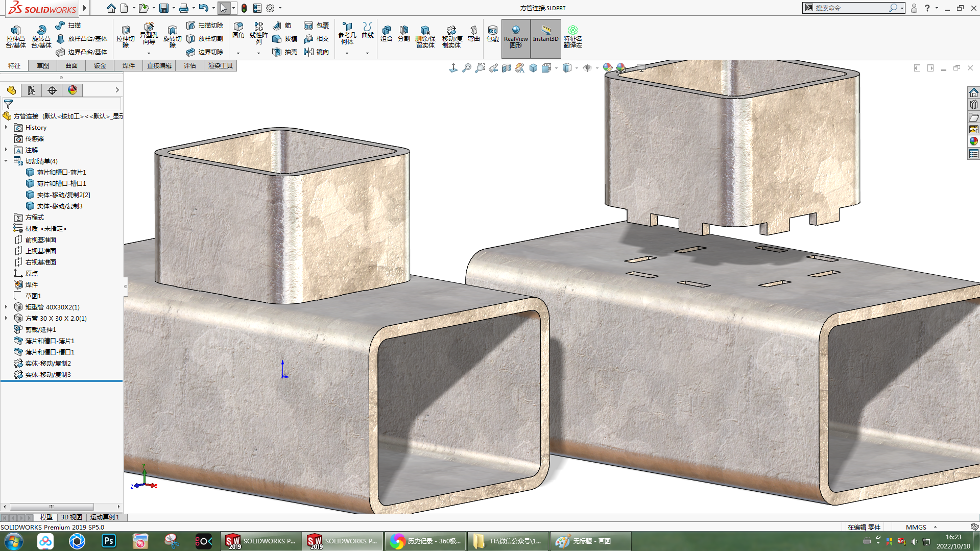980x551 pixels.
Task: Expand the History tree node
Action: 6,127
